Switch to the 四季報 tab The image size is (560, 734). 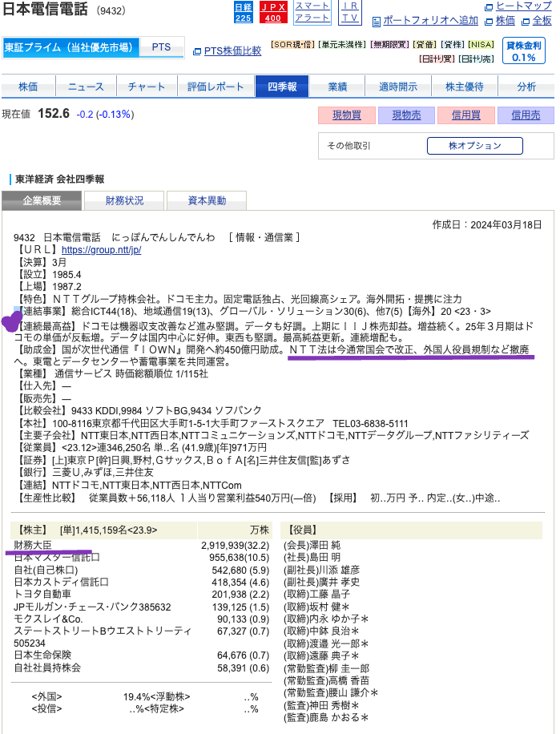[282, 87]
